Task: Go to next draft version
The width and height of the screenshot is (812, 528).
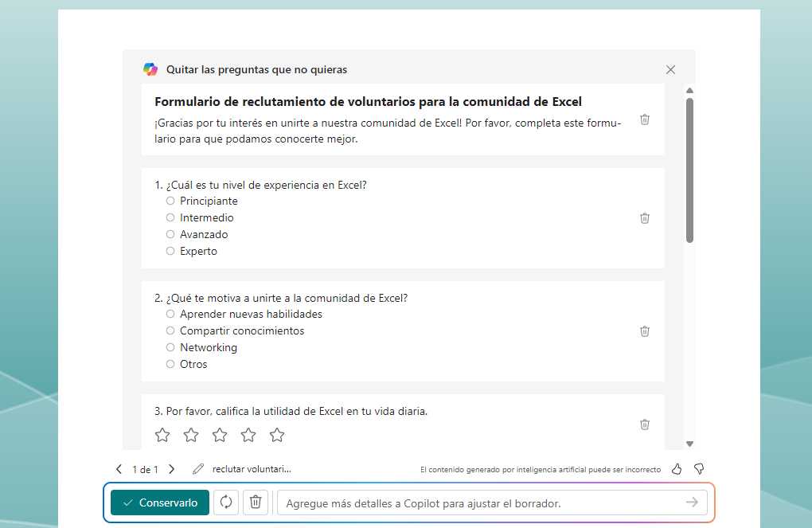Action: point(171,469)
